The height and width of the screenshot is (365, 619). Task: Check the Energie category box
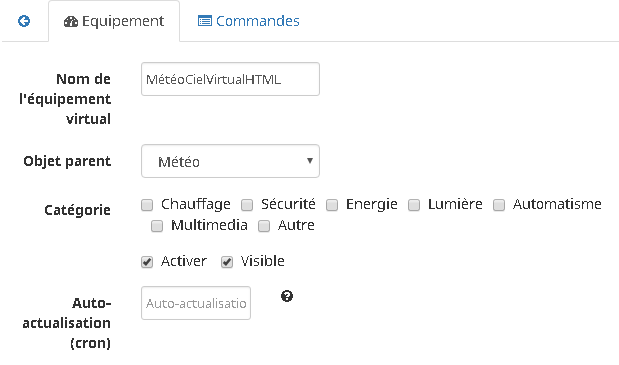point(332,205)
